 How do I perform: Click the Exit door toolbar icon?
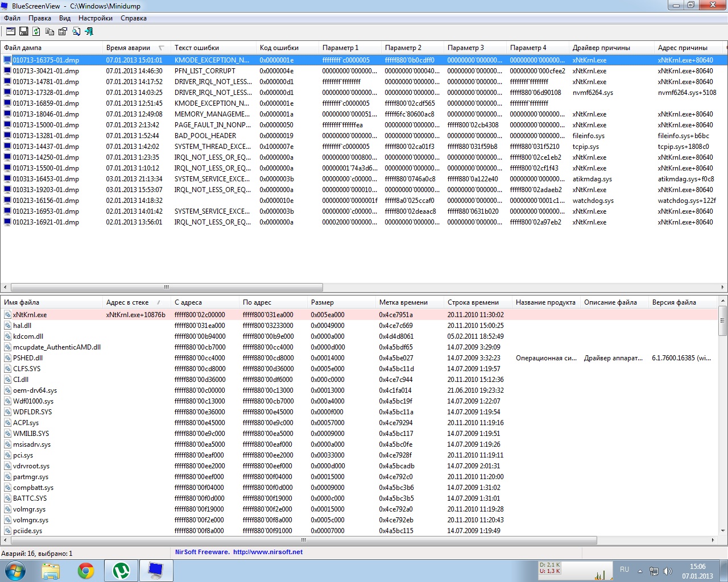[x=89, y=32]
